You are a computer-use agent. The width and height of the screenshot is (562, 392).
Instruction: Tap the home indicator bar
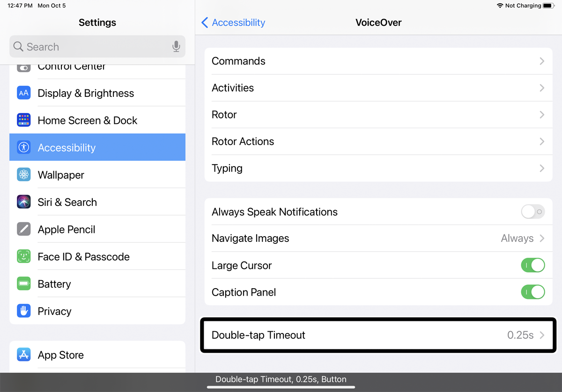281,387
